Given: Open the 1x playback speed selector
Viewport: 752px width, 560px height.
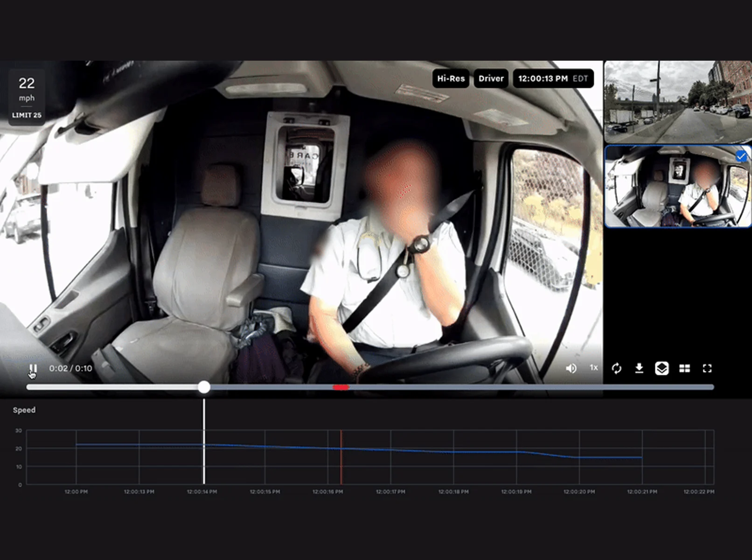Looking at the screenshot, I should (x=593, y=368).
